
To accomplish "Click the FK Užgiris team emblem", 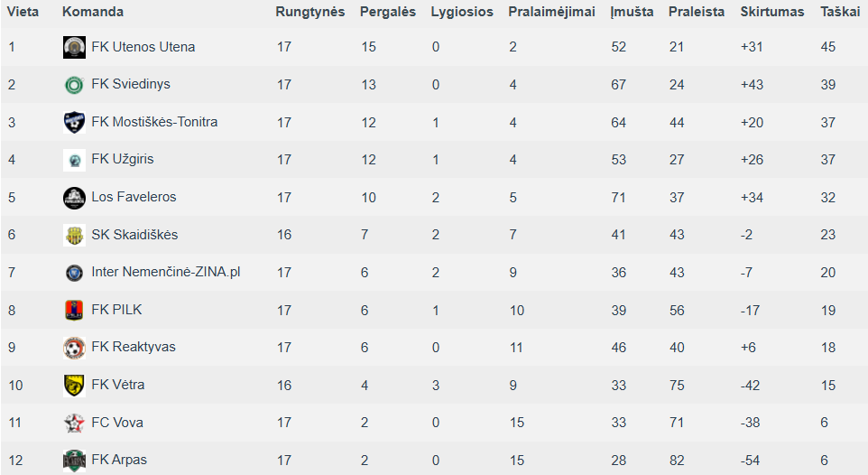I will (x=74, y=160).
